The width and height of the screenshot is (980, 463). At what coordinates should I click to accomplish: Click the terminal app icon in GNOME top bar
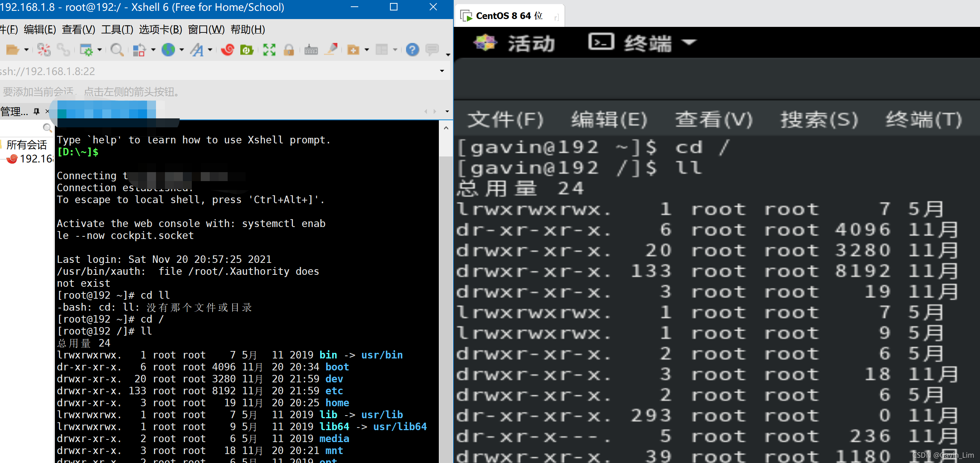[601, 41]
